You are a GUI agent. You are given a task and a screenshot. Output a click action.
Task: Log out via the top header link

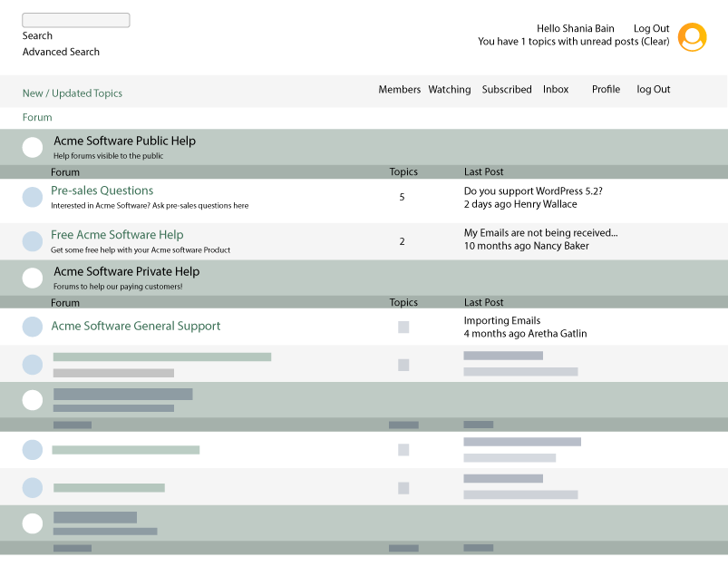(652, 28)
